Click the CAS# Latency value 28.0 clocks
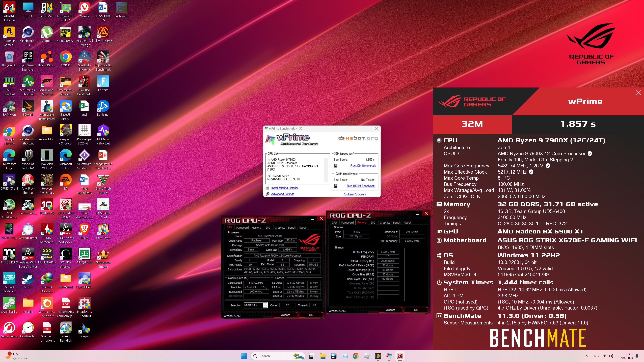The image size is (644, 362). [388, 261]
